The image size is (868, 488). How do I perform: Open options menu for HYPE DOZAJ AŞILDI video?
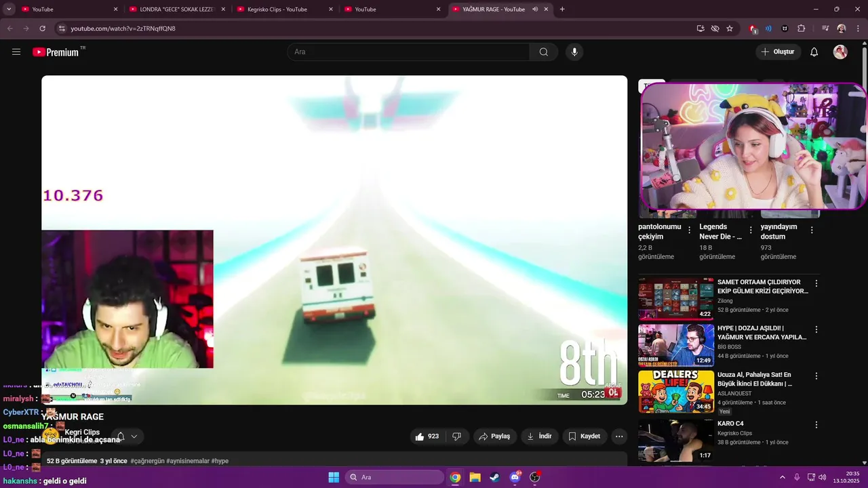click(x=816, y=329)
